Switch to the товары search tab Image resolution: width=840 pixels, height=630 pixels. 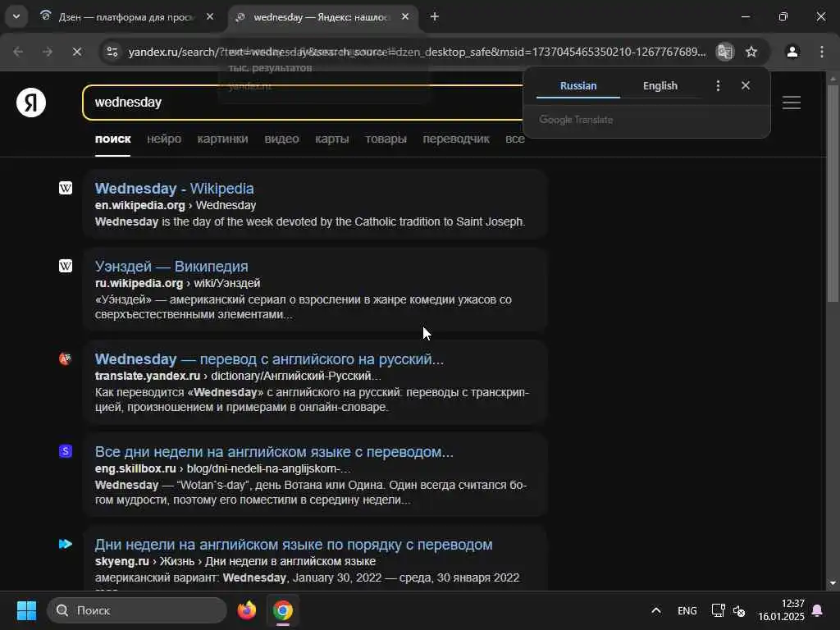(386, 139)
